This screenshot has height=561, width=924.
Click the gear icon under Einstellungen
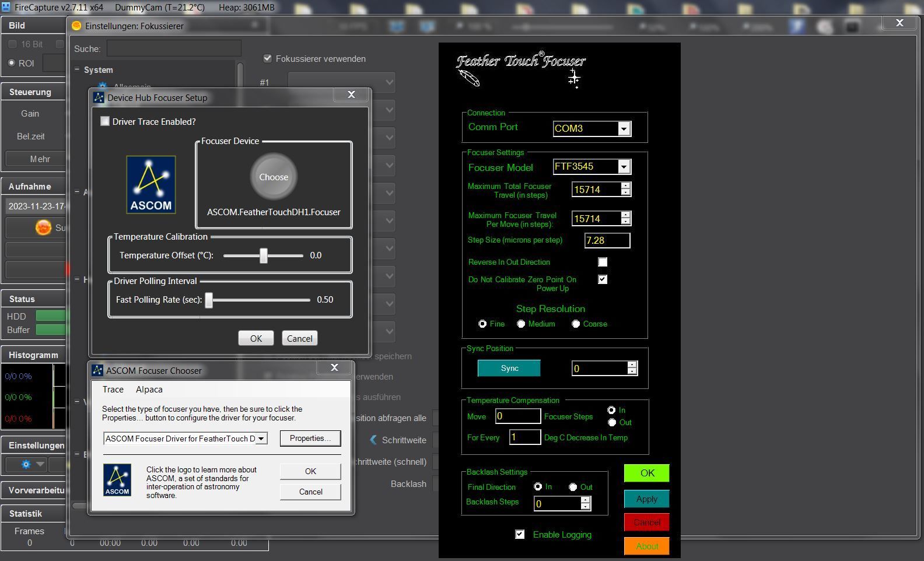[x=26, y=464]
